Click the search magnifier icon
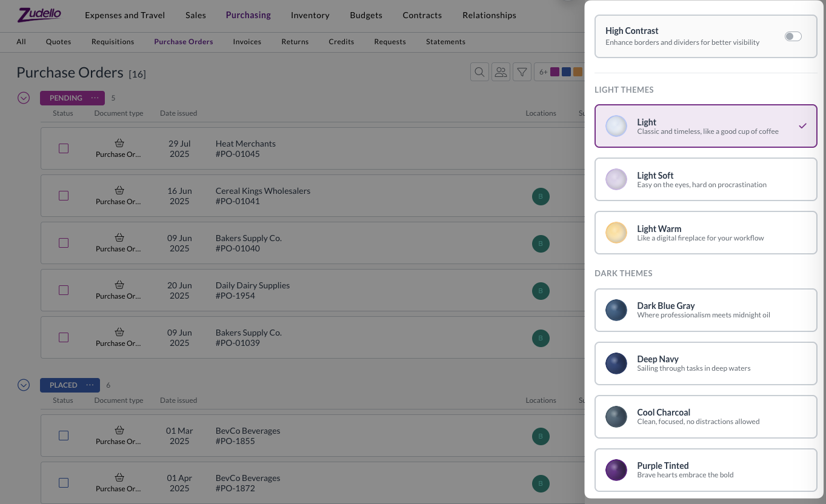Image resolution: width=826 pixels, height=504 pixels. pyautogui.click(x=479, y=72)
